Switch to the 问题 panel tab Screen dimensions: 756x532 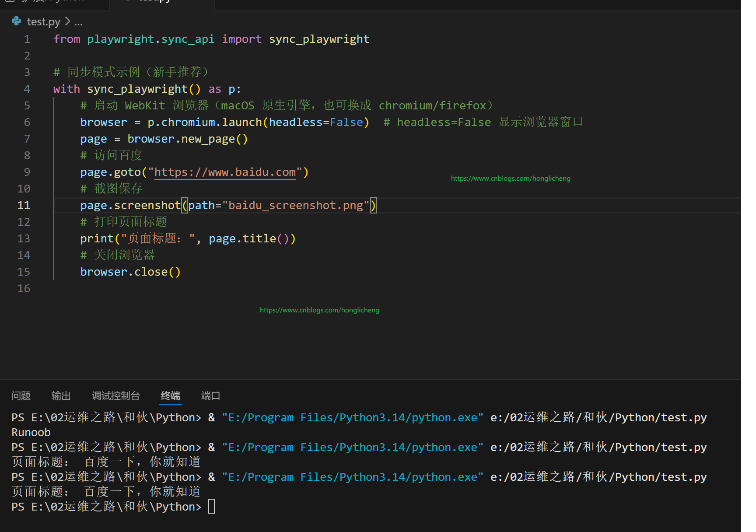pyautogui.click(x=21, y=396)
